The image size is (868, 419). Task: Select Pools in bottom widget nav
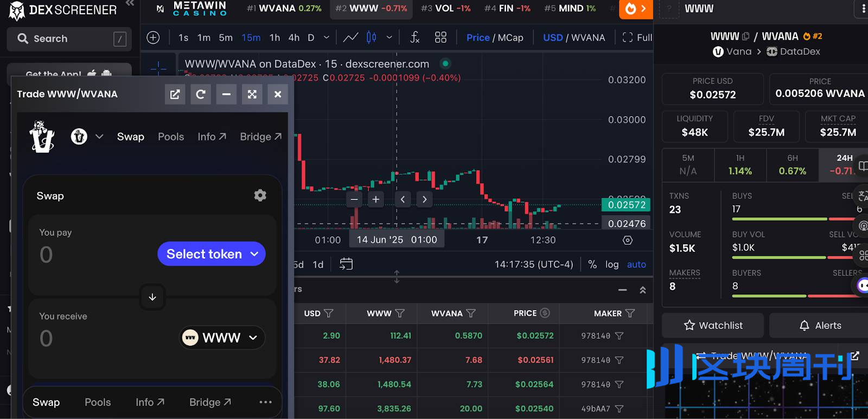98,402
